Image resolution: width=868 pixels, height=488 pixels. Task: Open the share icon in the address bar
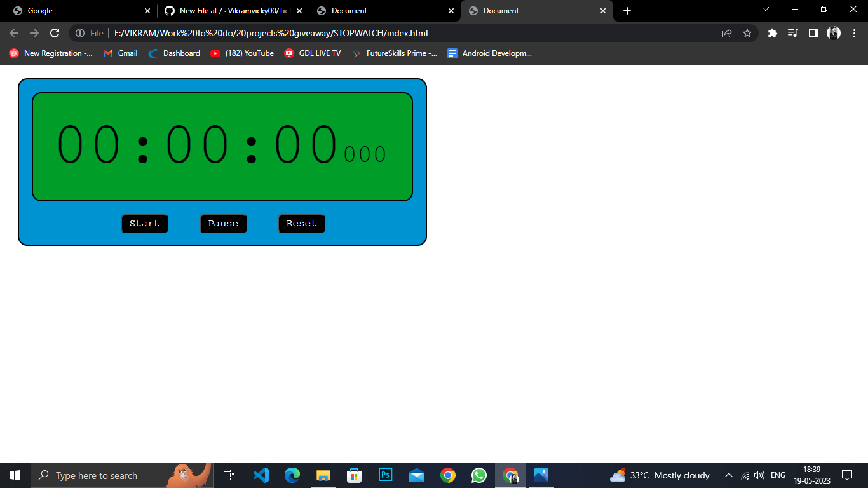(x=726, y=33)
